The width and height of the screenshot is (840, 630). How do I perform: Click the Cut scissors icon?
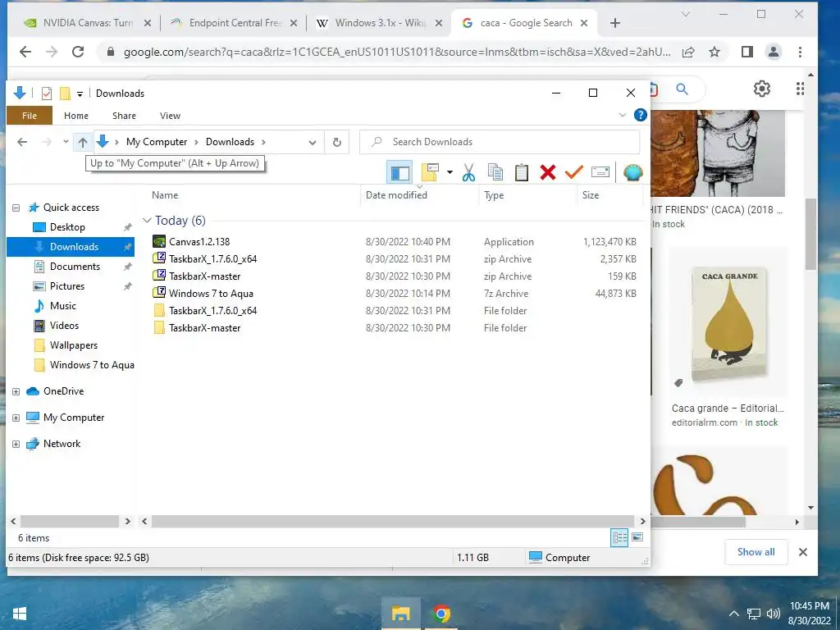click(x=468, y=172)
